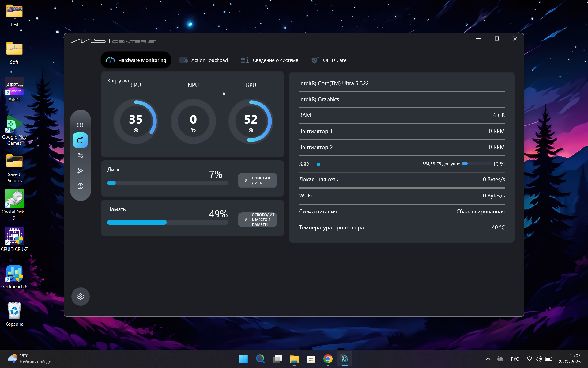Click the Сбалансированная power plan value
The height and width of the screenshot is (368, 588).
coord(480,212)
